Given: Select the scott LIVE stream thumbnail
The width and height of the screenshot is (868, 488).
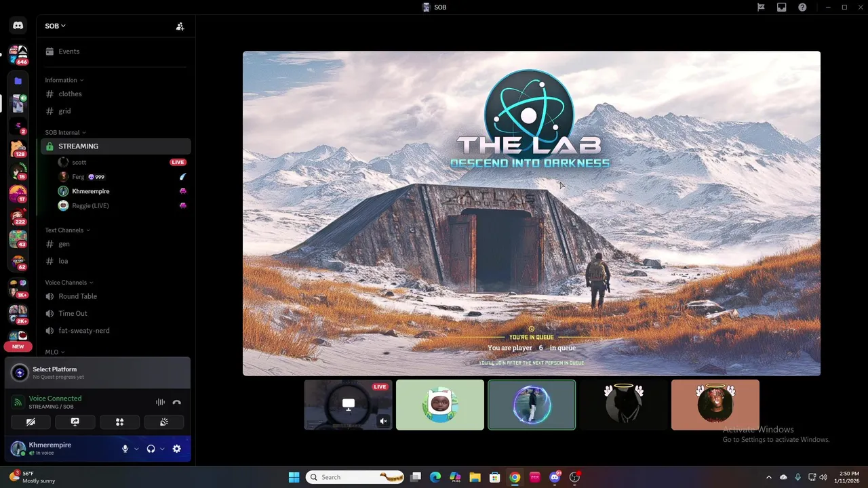Looking at the screenshot, I should tap(348, 405).
